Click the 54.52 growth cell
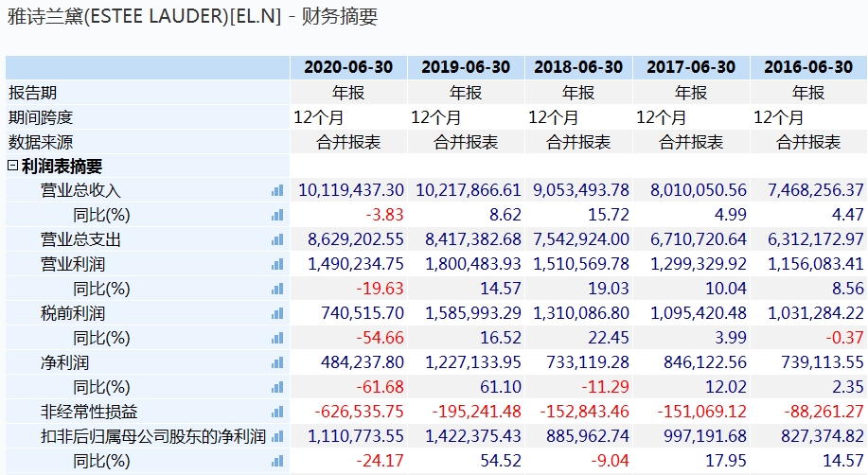Image resolution: width=868 pixels, height=475 pixels. click(x=501, y=461)
